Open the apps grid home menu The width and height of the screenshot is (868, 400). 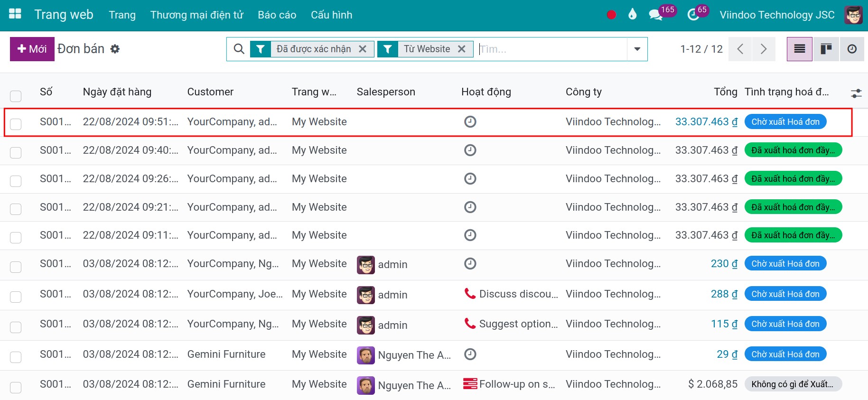15,14
